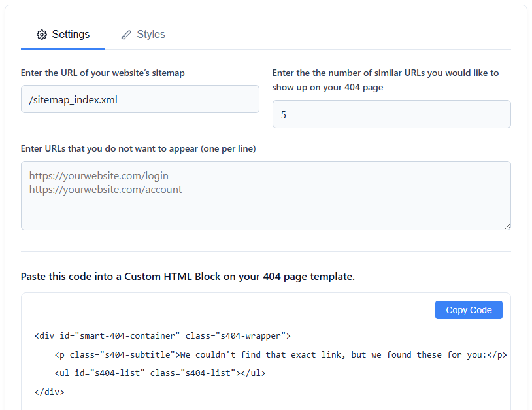Grab the excluded URLs textarea resize handle
The width and height of the screenshot is (532, 410).
click(507, 226)
